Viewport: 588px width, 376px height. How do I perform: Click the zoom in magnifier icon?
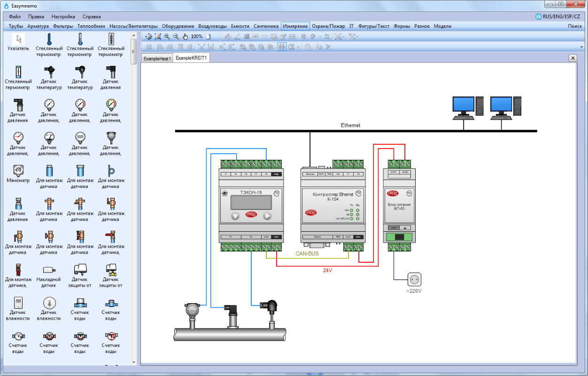167,36
